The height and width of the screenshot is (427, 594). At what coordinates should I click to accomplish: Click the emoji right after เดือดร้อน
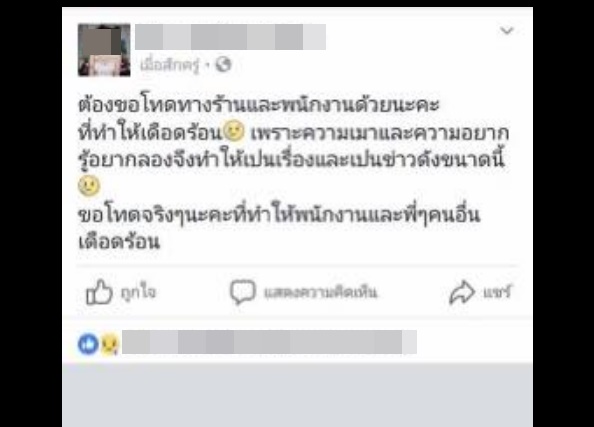tap(234, 131)
